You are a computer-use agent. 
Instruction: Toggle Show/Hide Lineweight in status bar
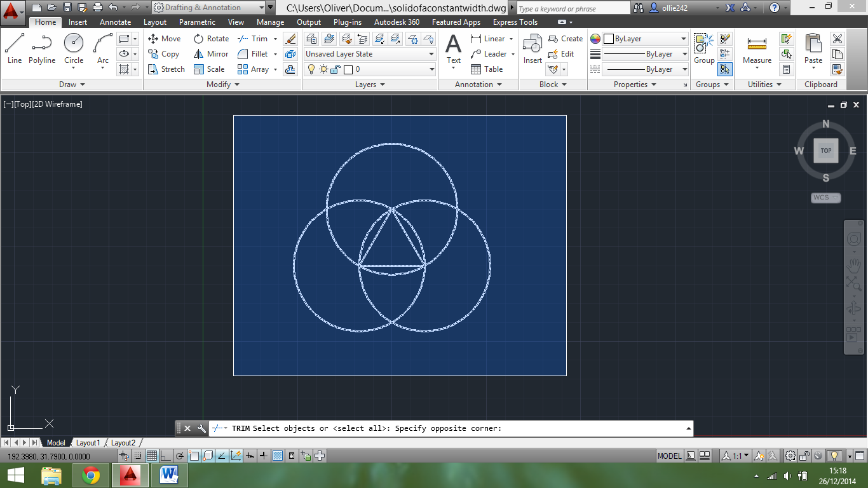coord(264,456)
